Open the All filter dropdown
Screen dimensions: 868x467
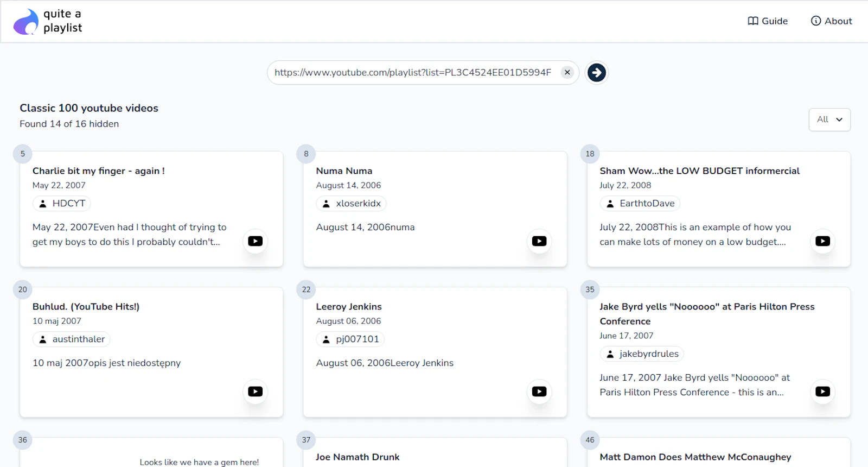pos(829,119)
